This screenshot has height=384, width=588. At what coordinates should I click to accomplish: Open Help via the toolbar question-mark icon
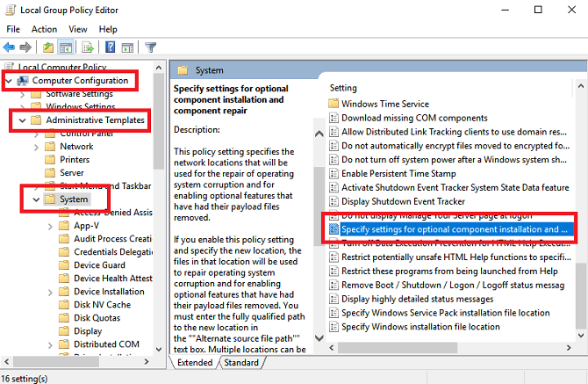(111, 47)
